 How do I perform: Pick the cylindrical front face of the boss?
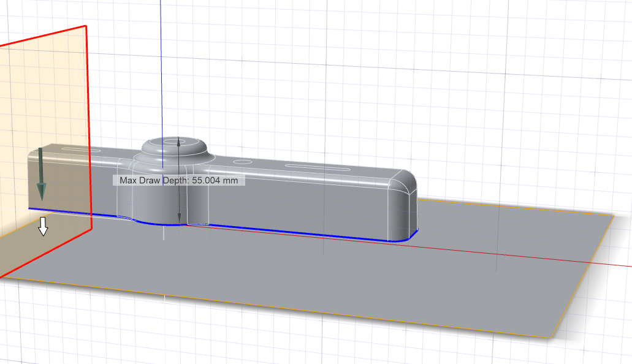(x=153, y=196)
